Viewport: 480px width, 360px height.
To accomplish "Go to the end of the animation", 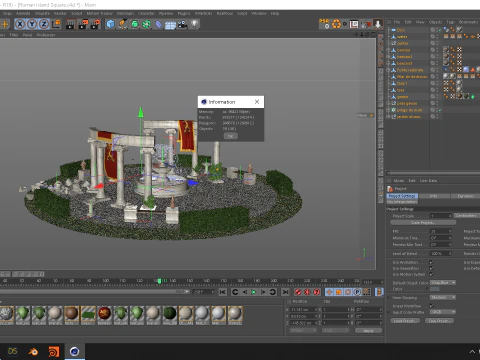I will (285, 292).
